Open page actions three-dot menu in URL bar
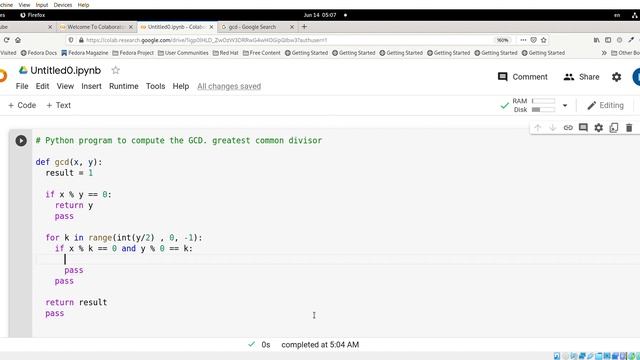640x360 pixels. [523, 40]
